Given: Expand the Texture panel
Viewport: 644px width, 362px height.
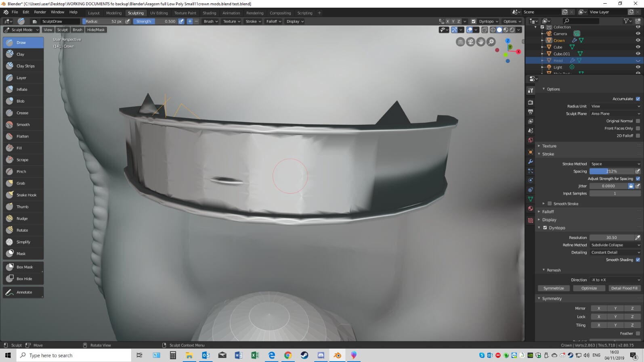Looking at the screenshot, I should tap(549, 146).
